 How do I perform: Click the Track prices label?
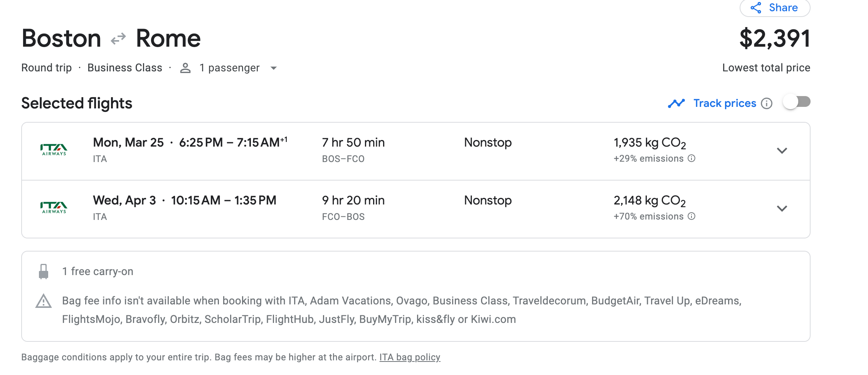click(725, 103)
